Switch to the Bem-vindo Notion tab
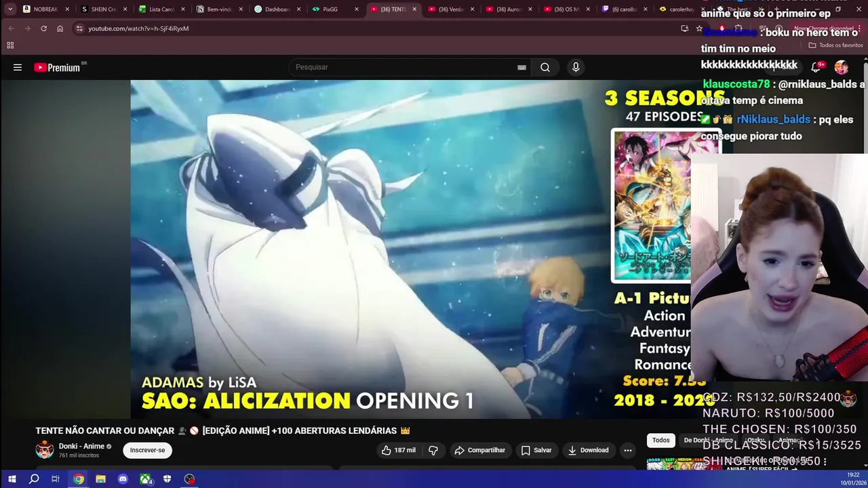 (219, 9)
